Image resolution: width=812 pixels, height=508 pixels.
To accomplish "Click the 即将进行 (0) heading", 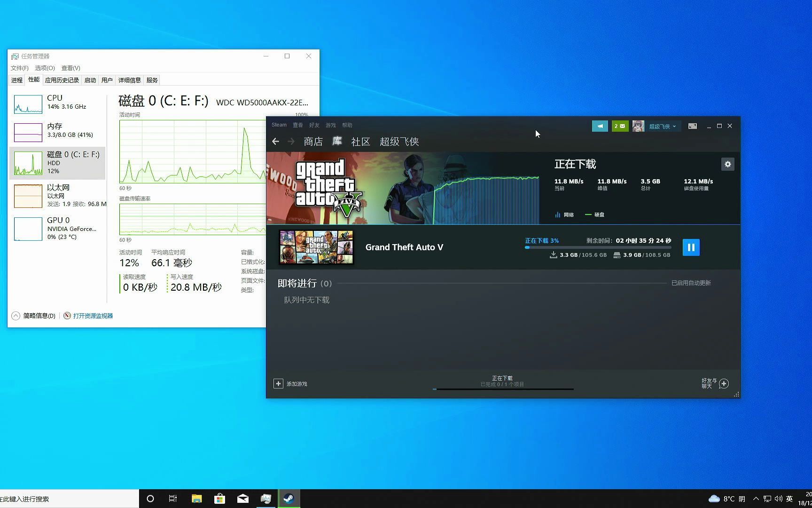I will 304,283.
